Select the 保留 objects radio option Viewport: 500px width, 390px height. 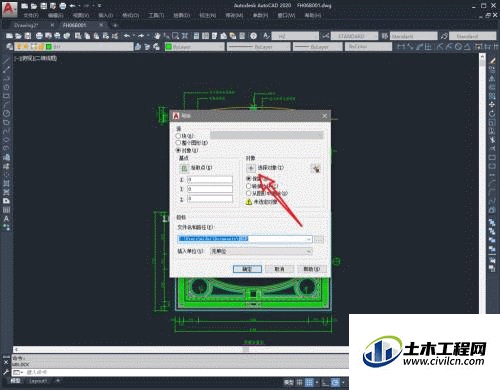249,179
